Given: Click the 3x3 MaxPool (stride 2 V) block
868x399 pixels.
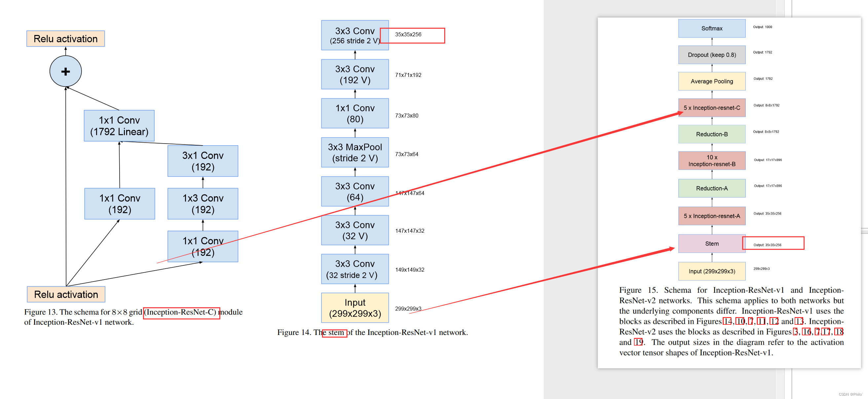Looking at the screenshot, I should [355, 152].
